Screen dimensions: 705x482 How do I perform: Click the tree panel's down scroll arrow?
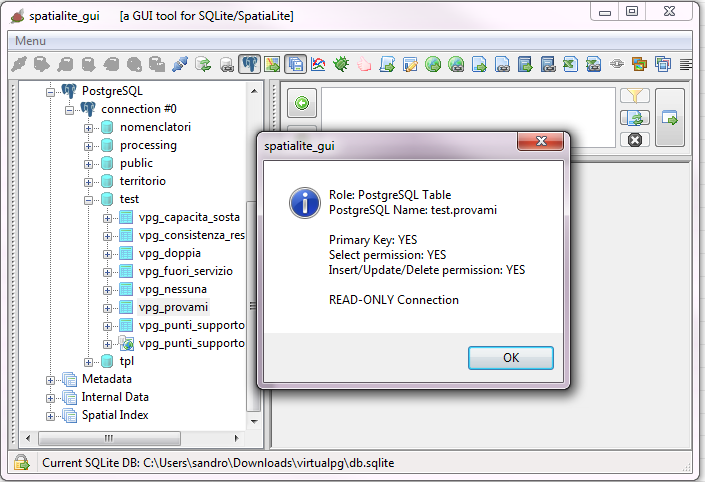coord(254,421)
